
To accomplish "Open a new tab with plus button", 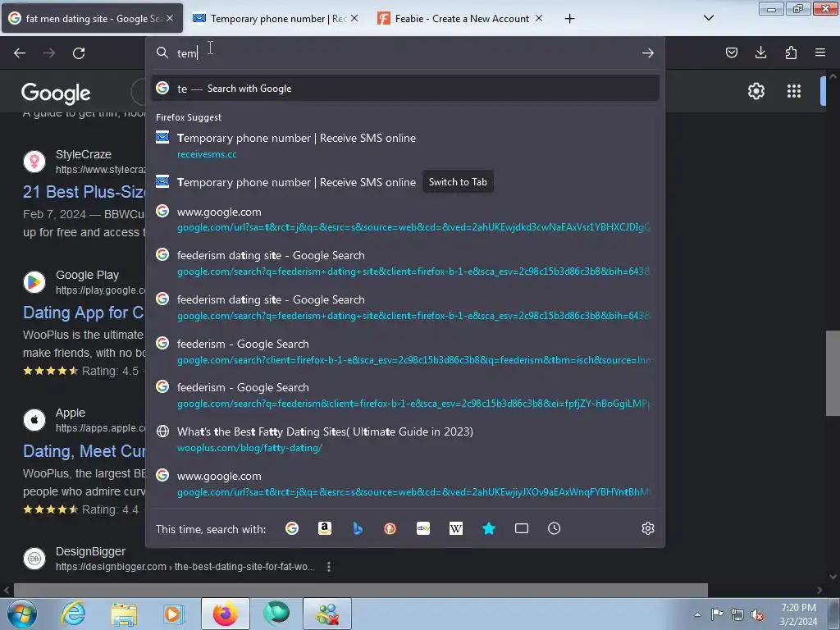I will [x=569, y=19].
